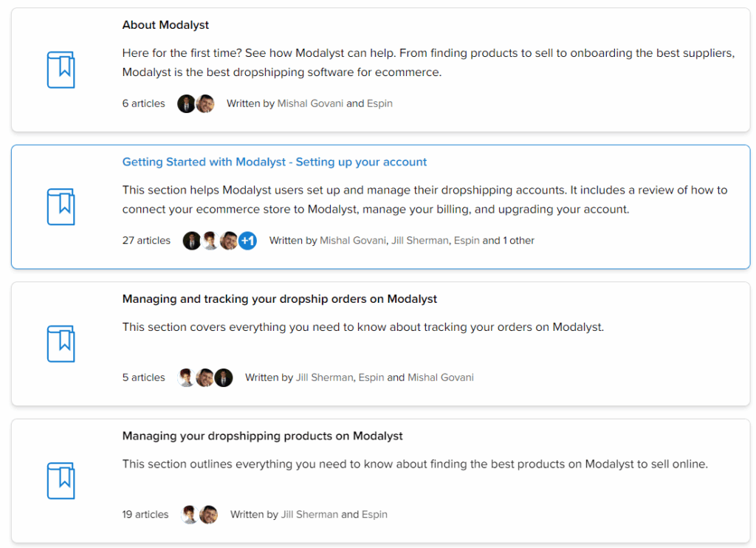756x548 pixels.
Task: Click the bookmark icon beside About Modalyst
Action: (x=61, y=70)
